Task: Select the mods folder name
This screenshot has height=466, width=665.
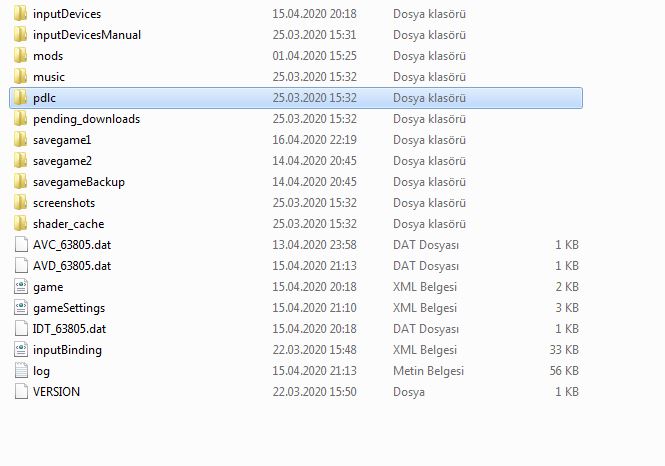Action: (x=48, y=56)
